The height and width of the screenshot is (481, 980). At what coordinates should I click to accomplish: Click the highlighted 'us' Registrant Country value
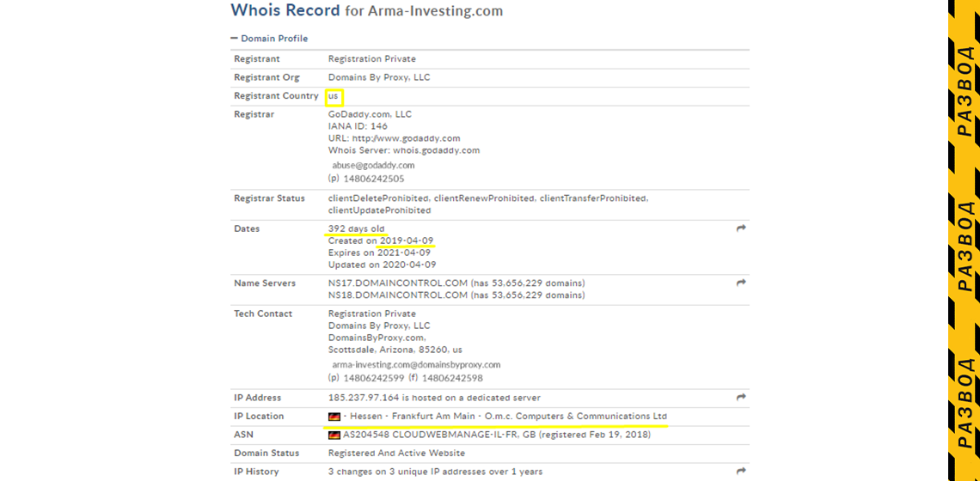tap(334, 96)
